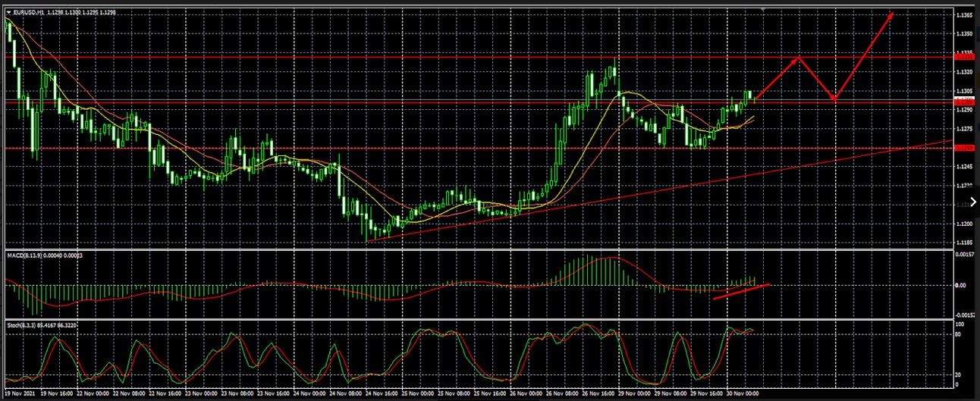Click the 23 Nov 00:00 time axis label

[202, 394]
